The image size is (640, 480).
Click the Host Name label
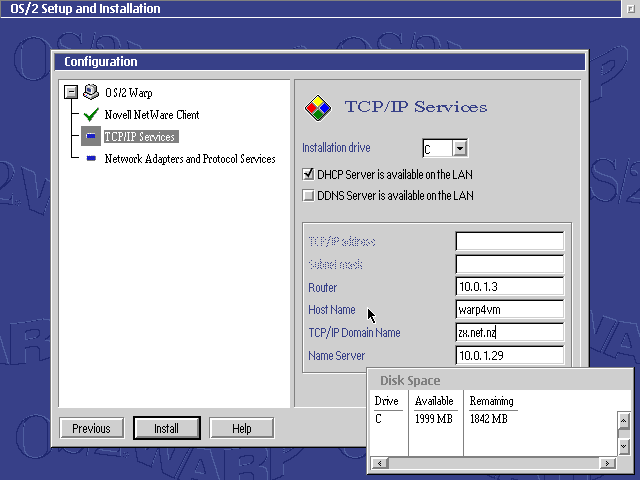click(x=332, y=310)
